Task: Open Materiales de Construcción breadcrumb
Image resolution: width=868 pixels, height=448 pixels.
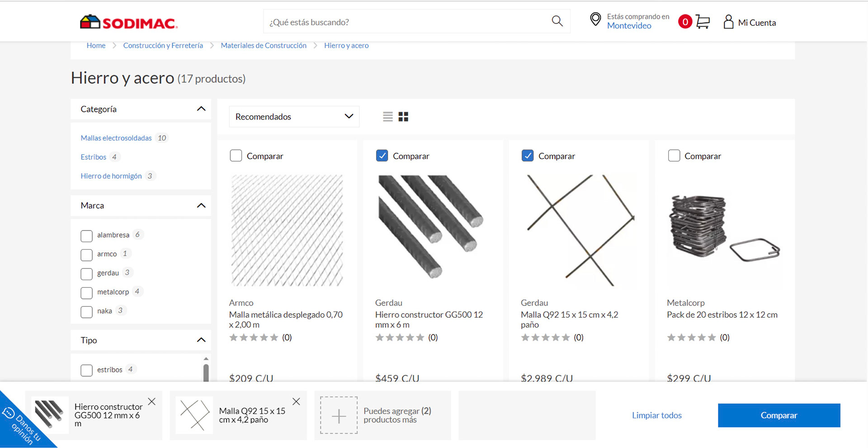Action: coord(264,45)
